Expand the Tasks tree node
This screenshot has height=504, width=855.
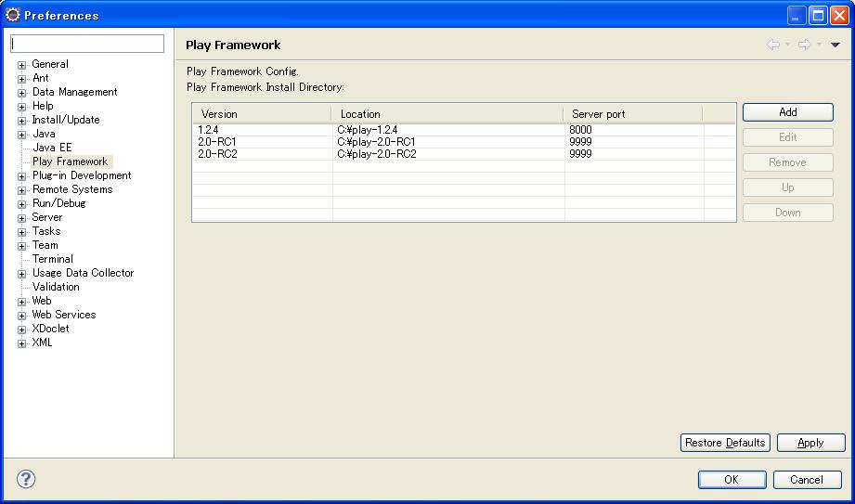(21, 232)
